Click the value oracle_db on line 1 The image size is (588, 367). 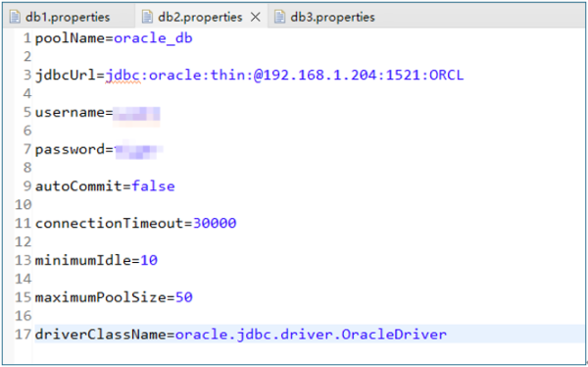(x=153, y=38)
